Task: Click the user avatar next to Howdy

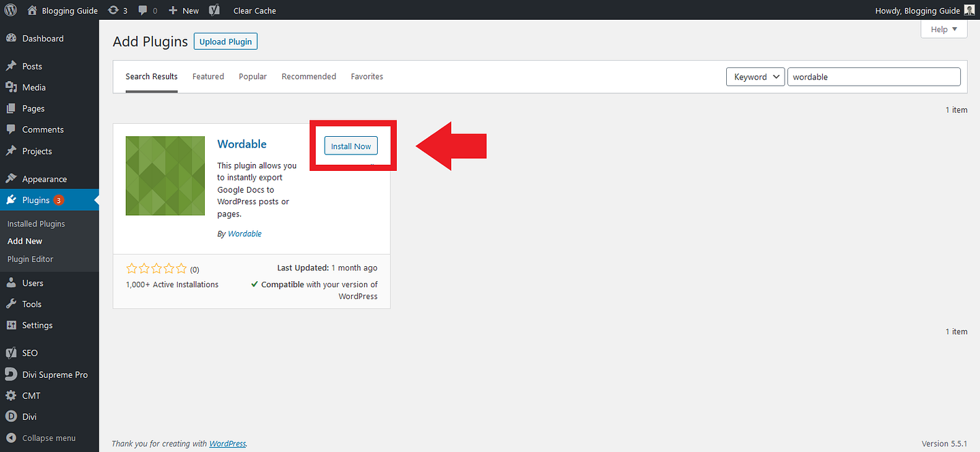Action: tap(970, 10)
